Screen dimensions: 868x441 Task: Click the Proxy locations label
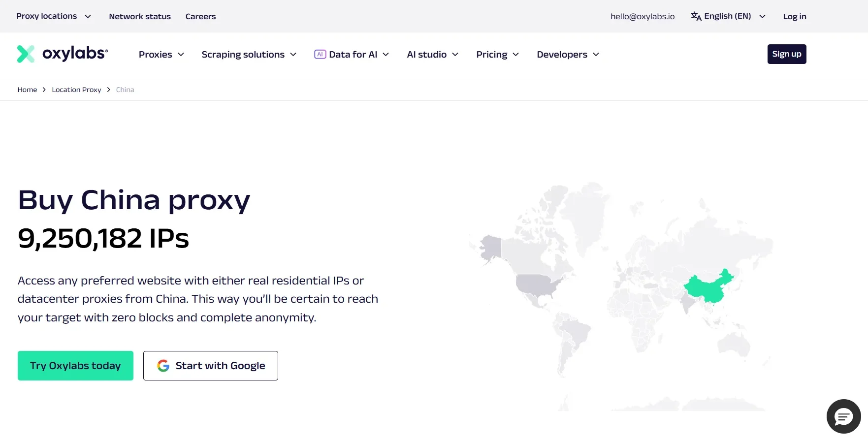[x=47, y=16]
